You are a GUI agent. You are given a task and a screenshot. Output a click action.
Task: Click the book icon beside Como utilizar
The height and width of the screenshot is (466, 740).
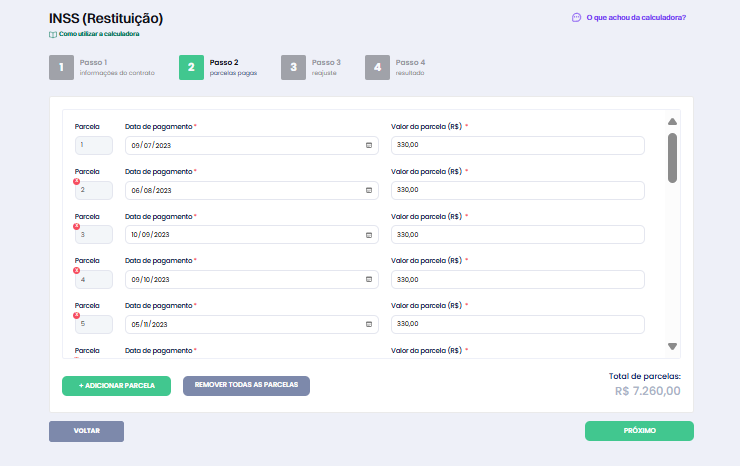point(53,34)
